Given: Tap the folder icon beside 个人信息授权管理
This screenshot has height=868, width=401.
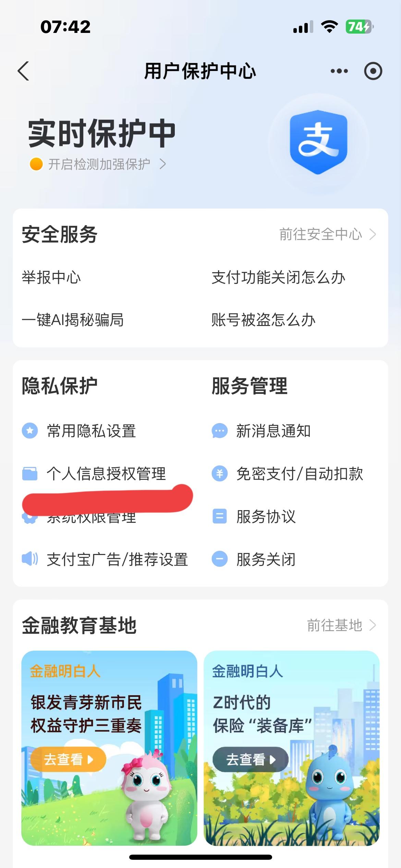Looking at the screenshot, I should pos(30,474).
